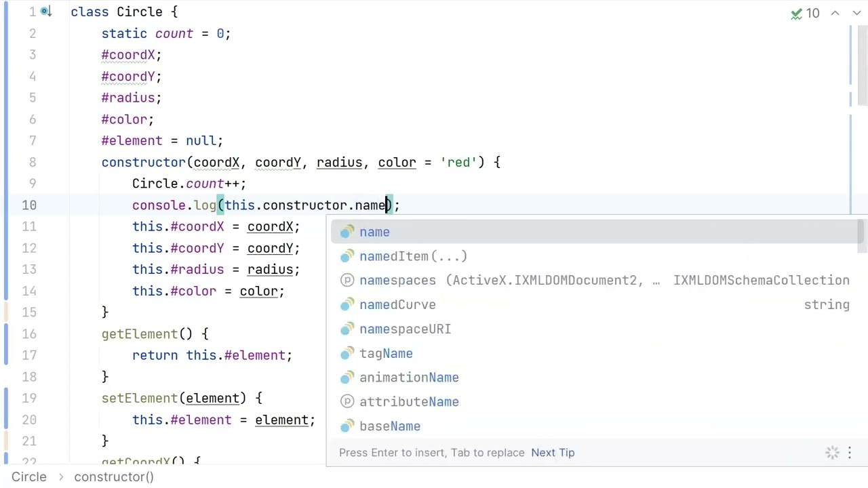
Task: Click the subclass gutter marker on line 1
Action: pos(46,12)
